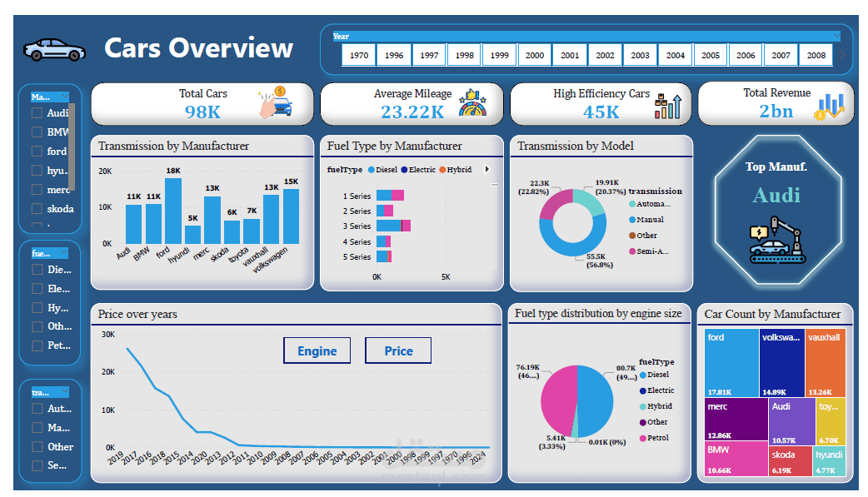Click the ford tile in the treemap
Image resolution: width=868 pixels, height=497 pixels.
732,362
